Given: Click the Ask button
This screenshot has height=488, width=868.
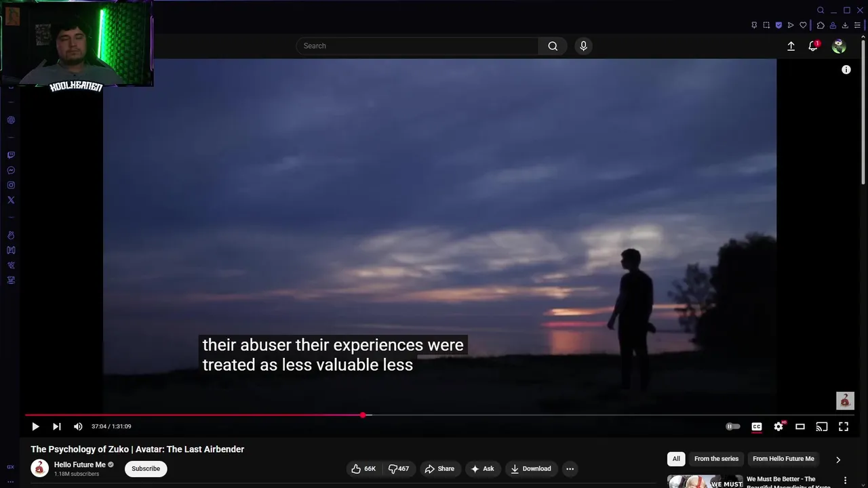Looking at the screenshot, I should click(483, 468).
